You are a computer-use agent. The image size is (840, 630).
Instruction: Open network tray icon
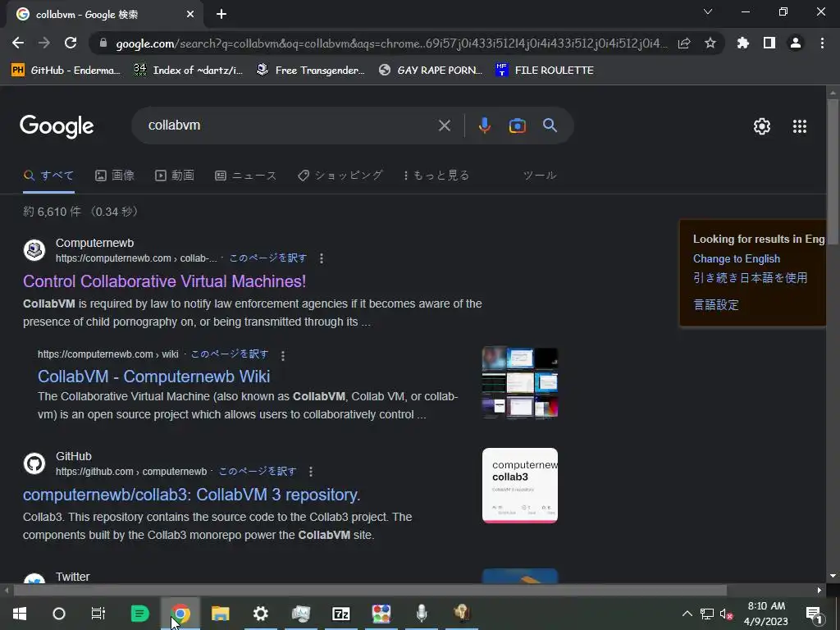pos(706,614)
